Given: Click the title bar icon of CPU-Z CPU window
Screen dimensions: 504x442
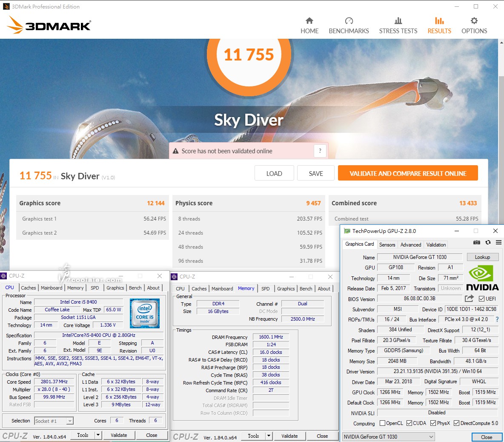Looking at the screenshot, I should pyautogui.click(x=3, y=276).
